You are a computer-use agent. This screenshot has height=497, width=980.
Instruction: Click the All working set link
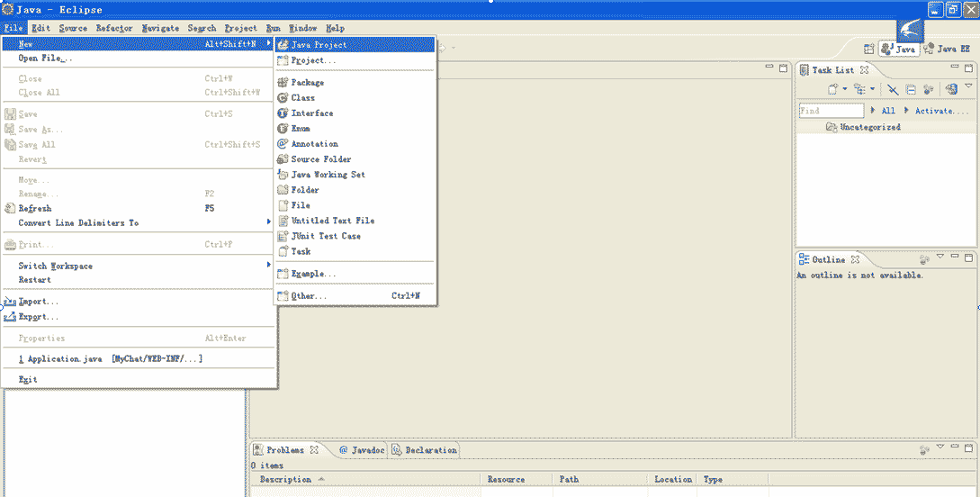[888, 111]
